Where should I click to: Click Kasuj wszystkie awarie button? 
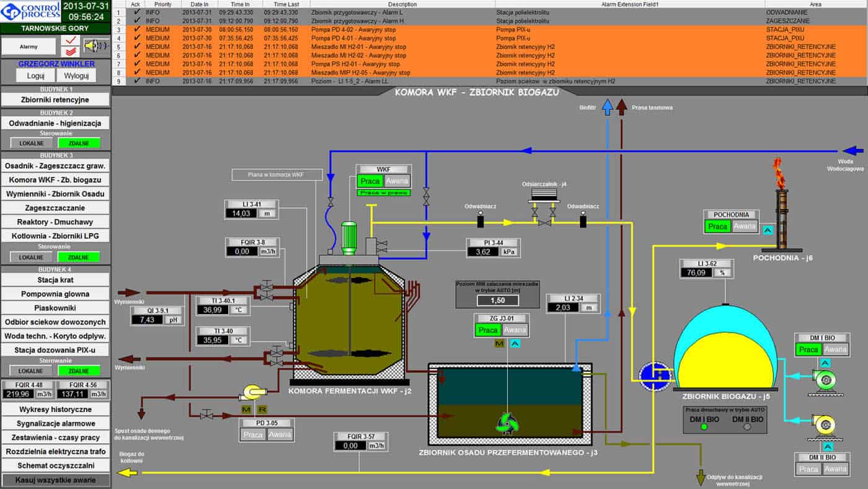(x=55, y=480)
